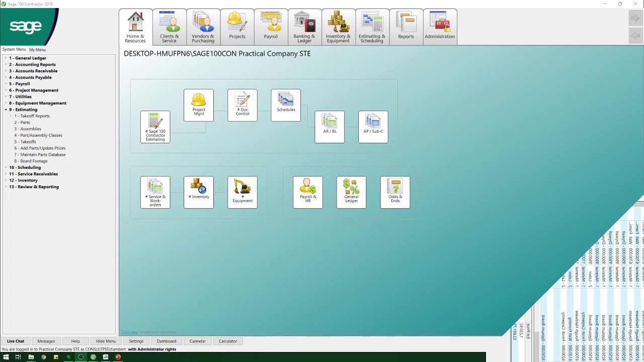Viewport: 644px width, 362px height.
Task: Open 4 - Part/Assembly Classes item
Action: point(38,135)
